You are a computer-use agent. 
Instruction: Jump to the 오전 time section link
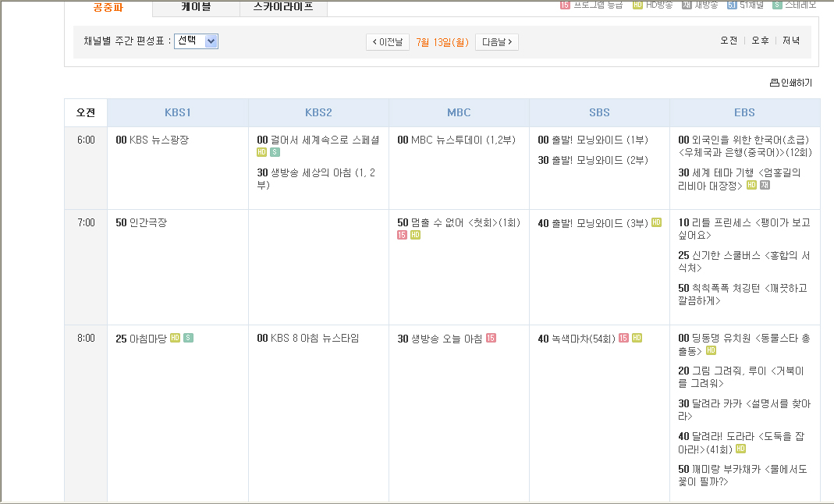click(729, 41)
